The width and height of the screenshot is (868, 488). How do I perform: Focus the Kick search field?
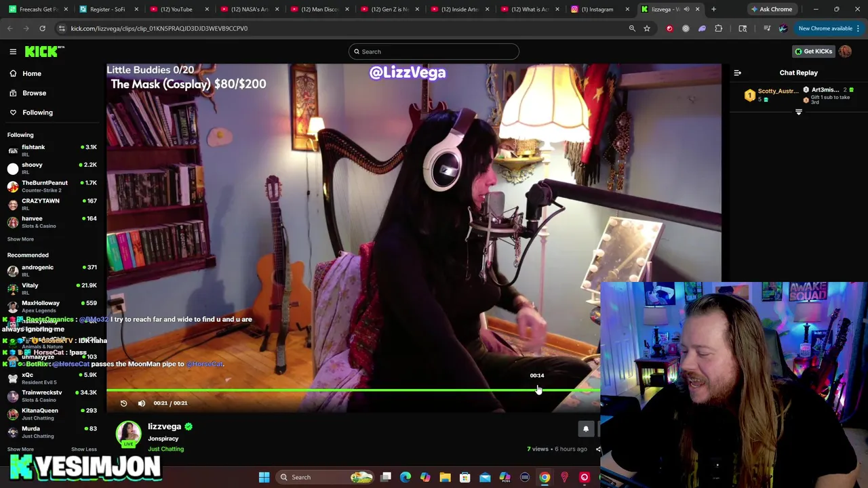[434, 52]
